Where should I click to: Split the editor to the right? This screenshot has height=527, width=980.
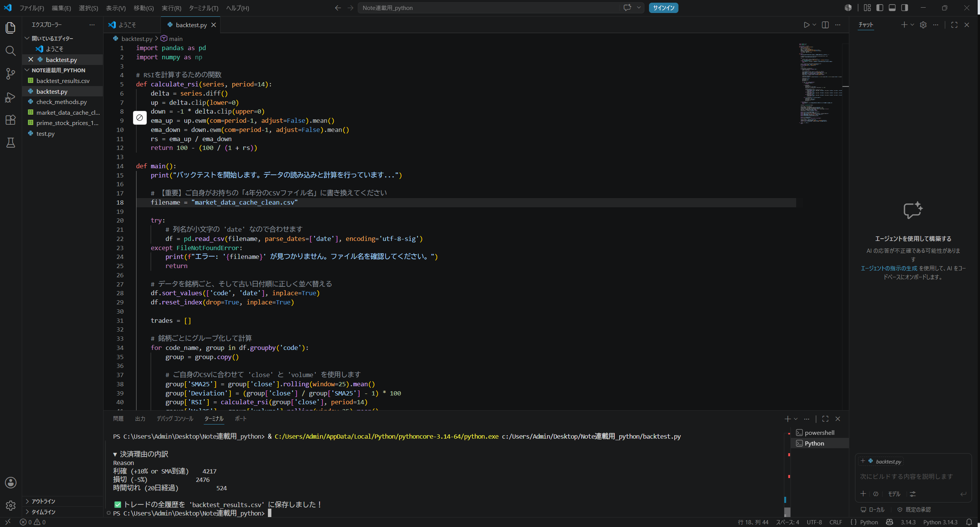point(825,25)
